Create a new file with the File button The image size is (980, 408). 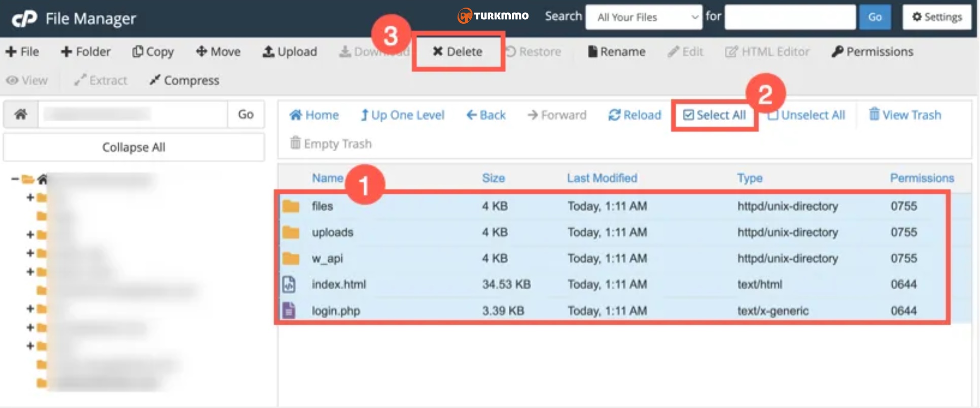pos(22,52)
